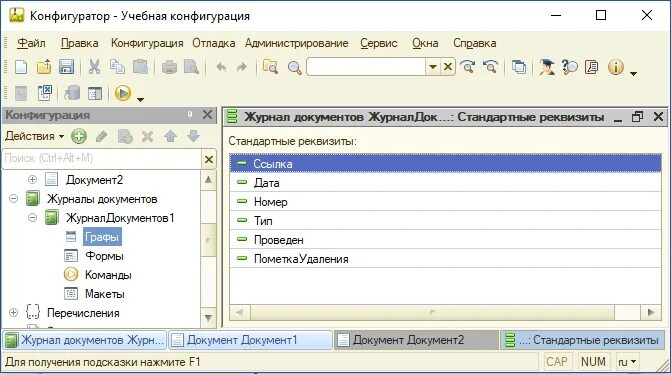Image resolution: width=671 pixels, height=374 pixels.
Task: Switch to Стандартные реквизиты window tab
Action: point(582,340)
